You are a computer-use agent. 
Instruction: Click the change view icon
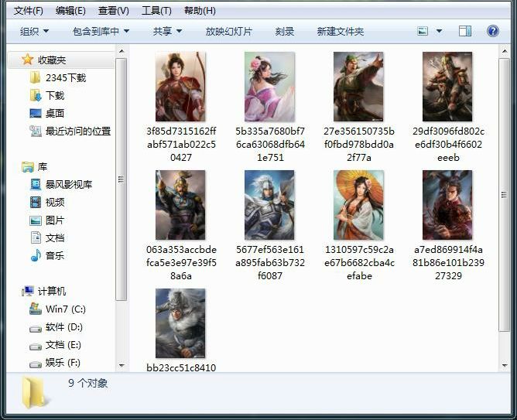coord(423,31)
